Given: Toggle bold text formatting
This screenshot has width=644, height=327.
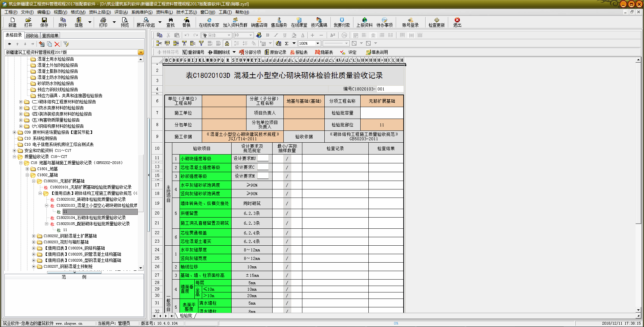Looking at the screenshot, I should pos(267,35).
